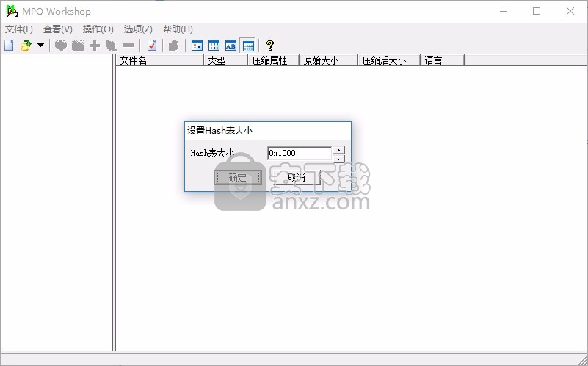Cancel the dialog with 取消
588x366 pixels.
point(297,177)
